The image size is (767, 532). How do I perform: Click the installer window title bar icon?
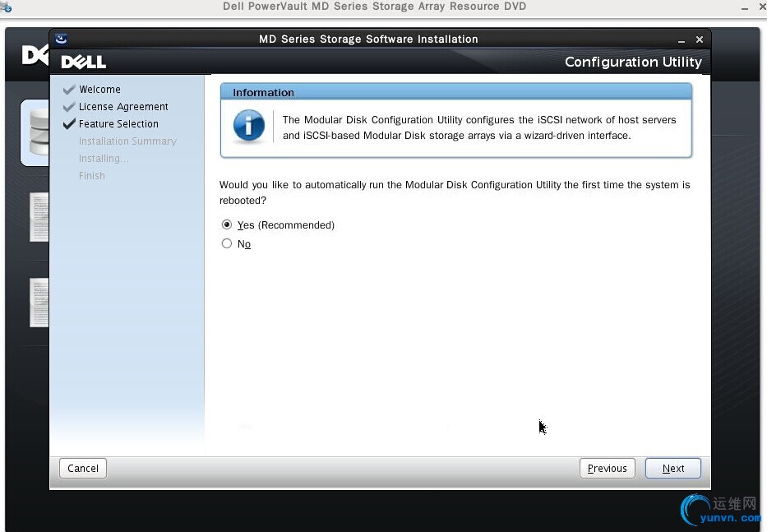coord(61,39)
